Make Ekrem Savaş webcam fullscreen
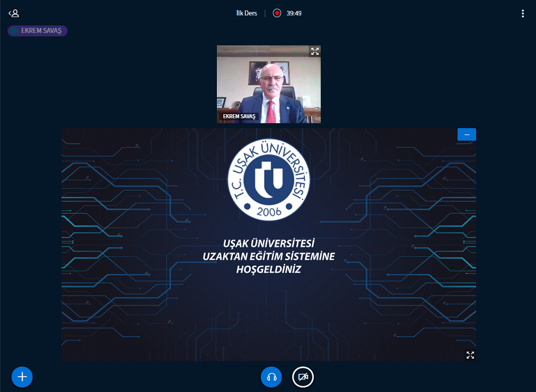Viewport: 536px width, 392px height. [315, 51]
